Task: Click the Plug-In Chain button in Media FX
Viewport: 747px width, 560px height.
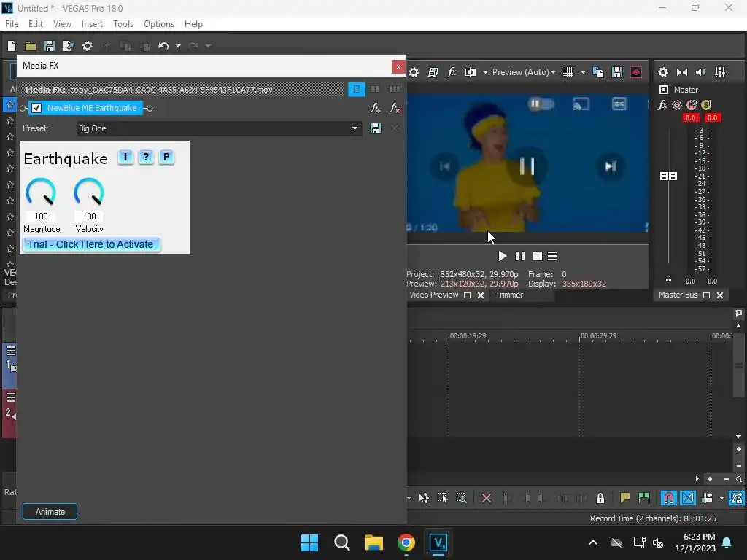Action: 376,108
